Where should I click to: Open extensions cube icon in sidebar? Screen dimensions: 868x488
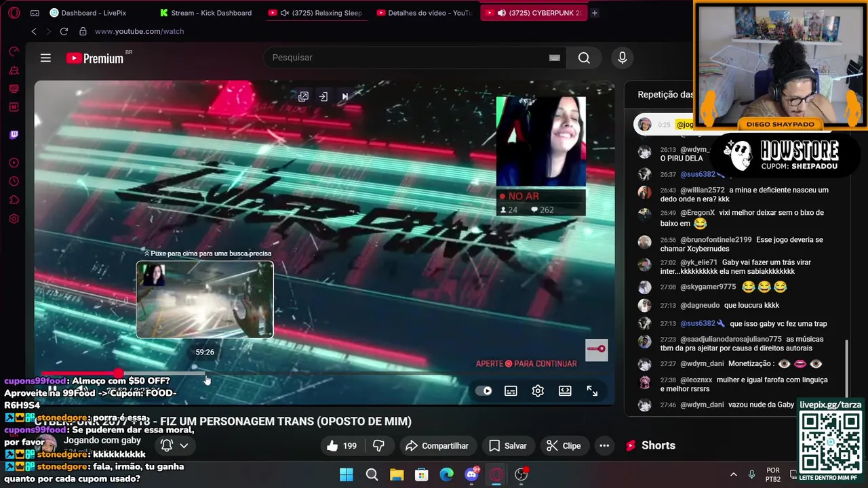[x=14, y=200]
